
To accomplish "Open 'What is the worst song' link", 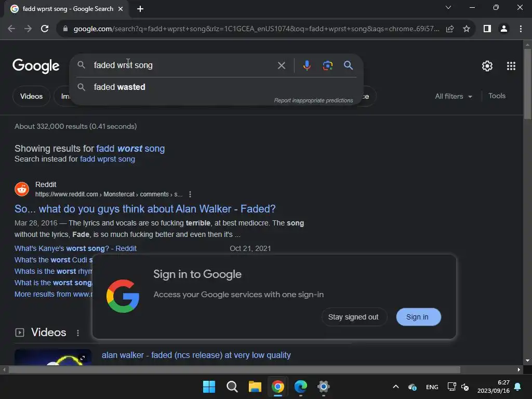I will click(x=54, y=283).
